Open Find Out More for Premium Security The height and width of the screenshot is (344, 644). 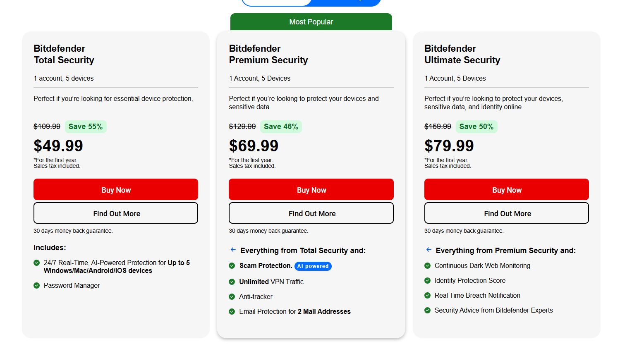point(311,213)
